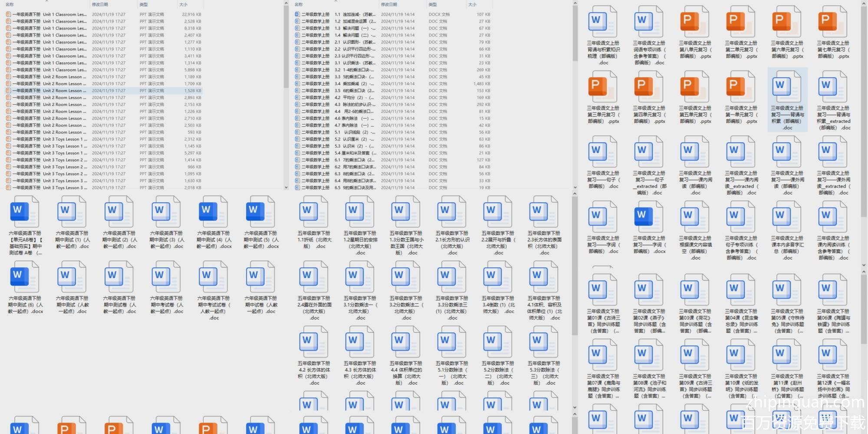Select the 六年级英语下册 单元AB卷 基础夯实 file icon
The width and height of the screenshot is (868, 434).
tap(25, 212)
